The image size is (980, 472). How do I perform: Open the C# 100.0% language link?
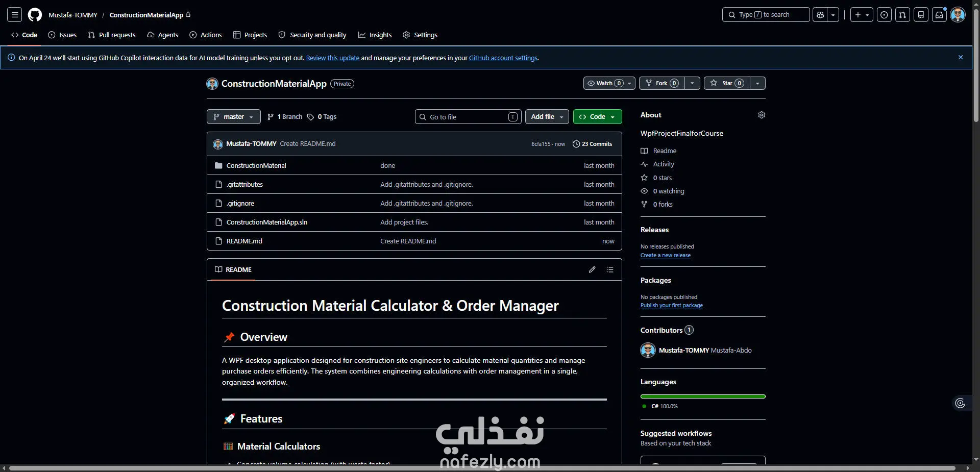click(x=660, y=406)
